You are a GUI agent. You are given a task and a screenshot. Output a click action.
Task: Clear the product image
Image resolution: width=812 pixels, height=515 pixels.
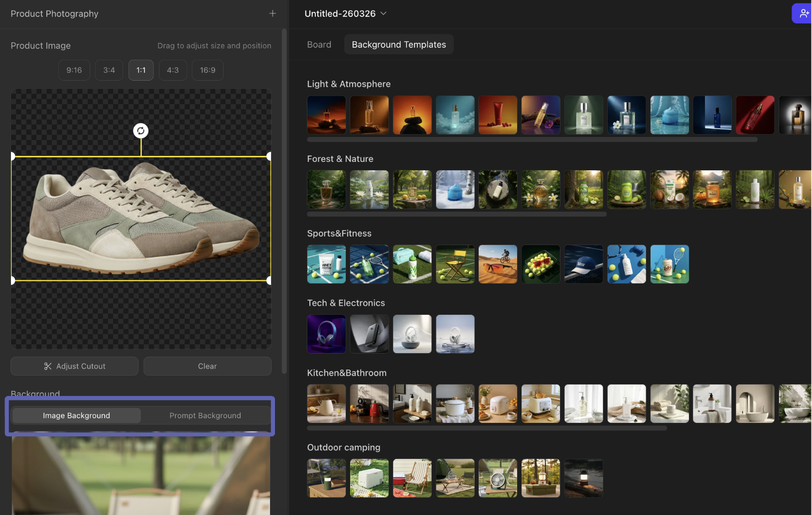tap(207, 366)
